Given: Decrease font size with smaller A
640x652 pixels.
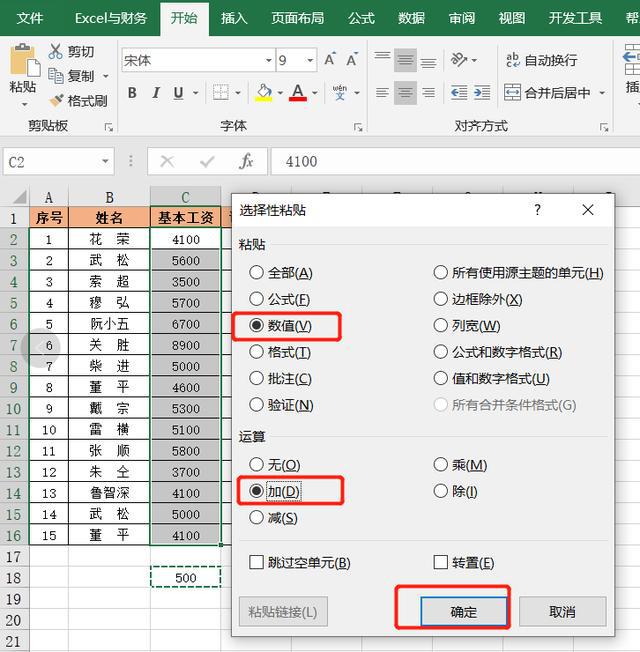Looking at the screenshot, I should click(352, 60).
